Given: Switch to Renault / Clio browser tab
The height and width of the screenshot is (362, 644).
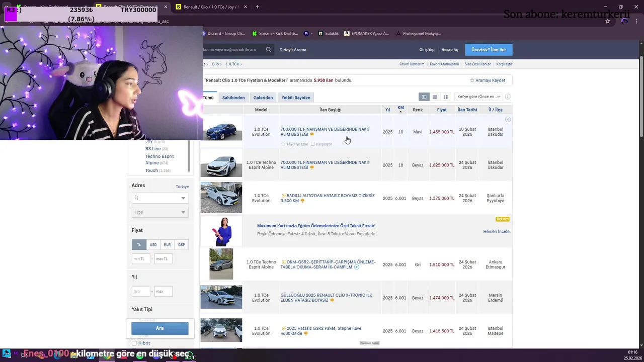Looking at the screenshot, I should (211, 7).
